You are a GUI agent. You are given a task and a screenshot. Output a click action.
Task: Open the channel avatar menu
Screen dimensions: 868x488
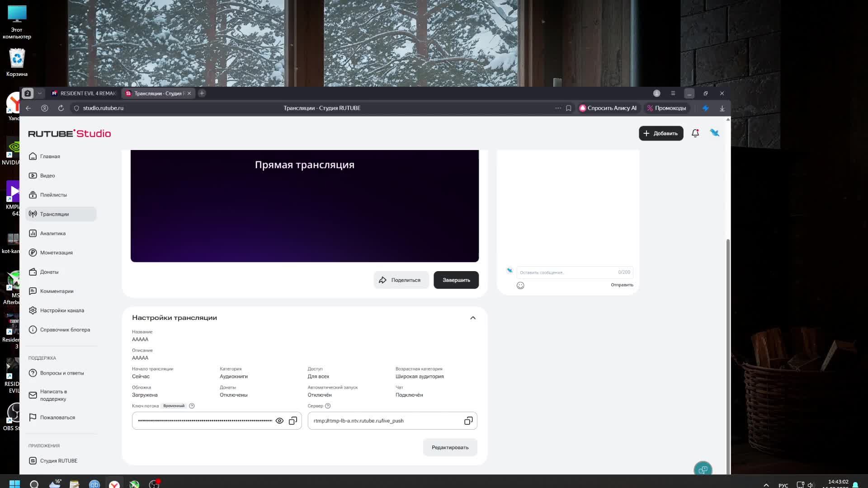715,133
